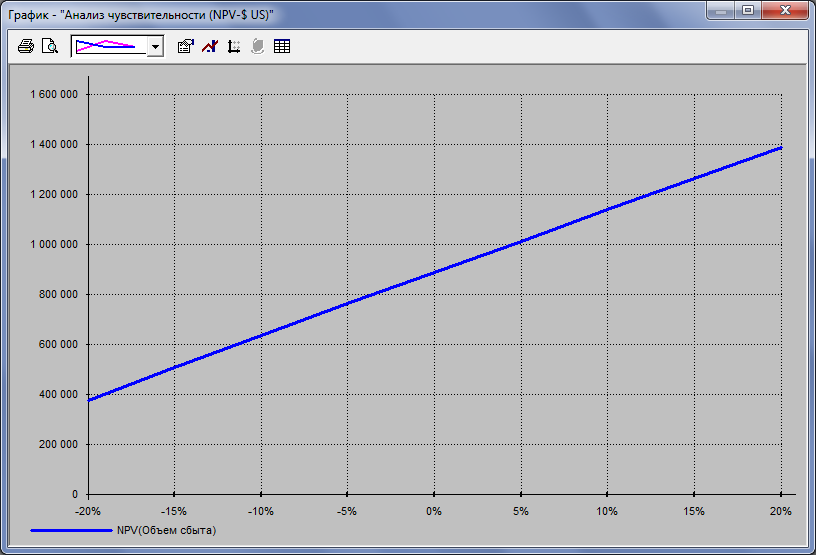The image size is (816, 555).
Task: Click y-axis label 1 400 000
Action: click(54, 144)
